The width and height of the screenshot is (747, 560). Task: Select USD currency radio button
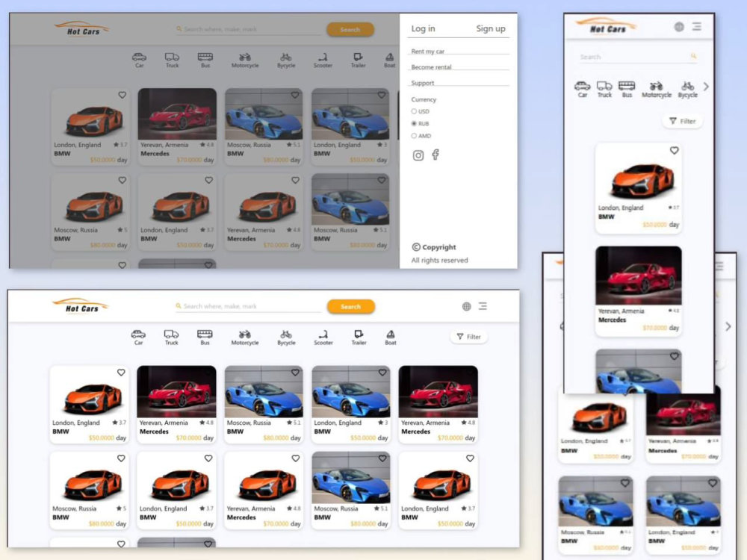[414, 111]
